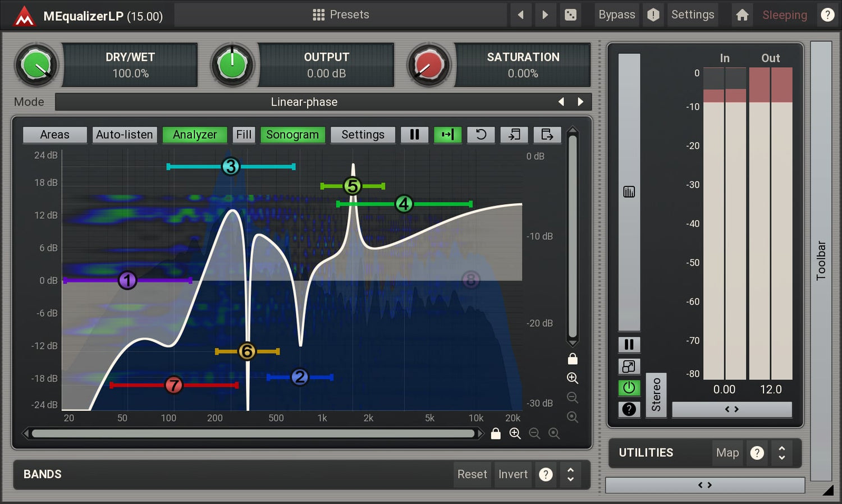Expand the Utilities panel with the arrows
This screenshot has height=504, width=842.
[781, 453]
